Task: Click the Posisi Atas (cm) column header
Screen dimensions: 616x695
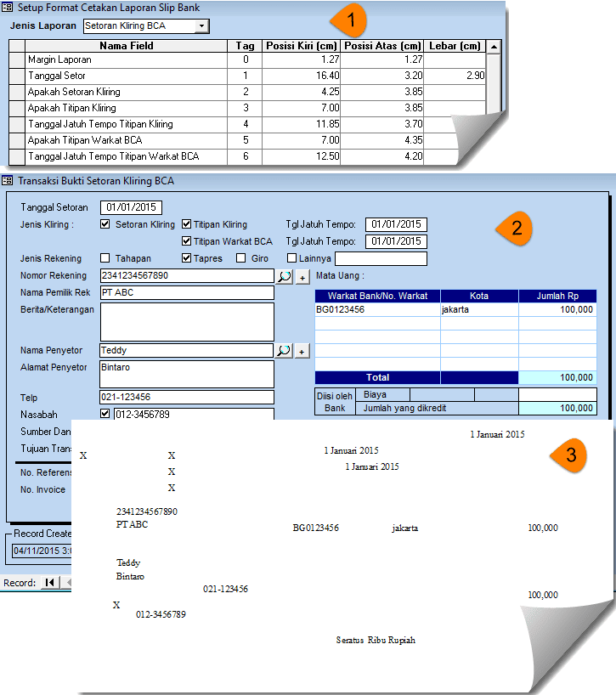Action: 382,46
